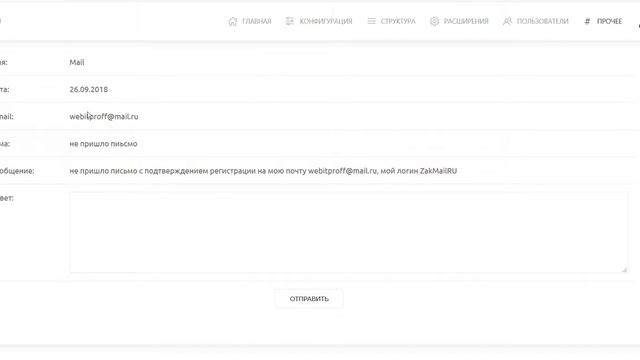Viewport: 640px width, 360px height.
Task: Click the Отправить button
Action: click(309, 299)
